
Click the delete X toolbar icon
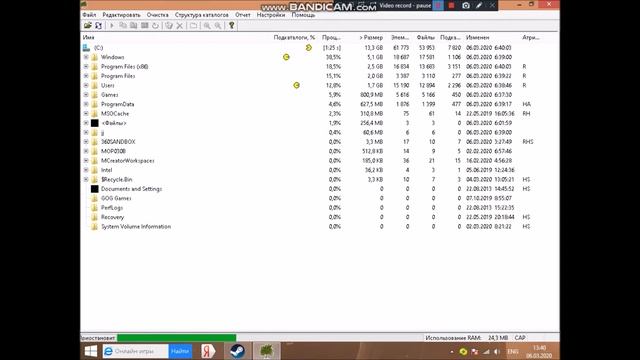(x=180, y=25)
